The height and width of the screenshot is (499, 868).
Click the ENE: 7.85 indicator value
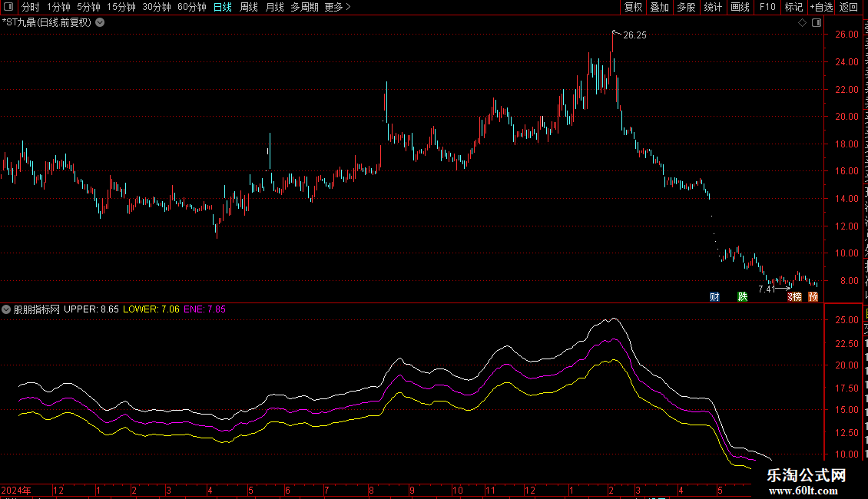pos(205,309)
